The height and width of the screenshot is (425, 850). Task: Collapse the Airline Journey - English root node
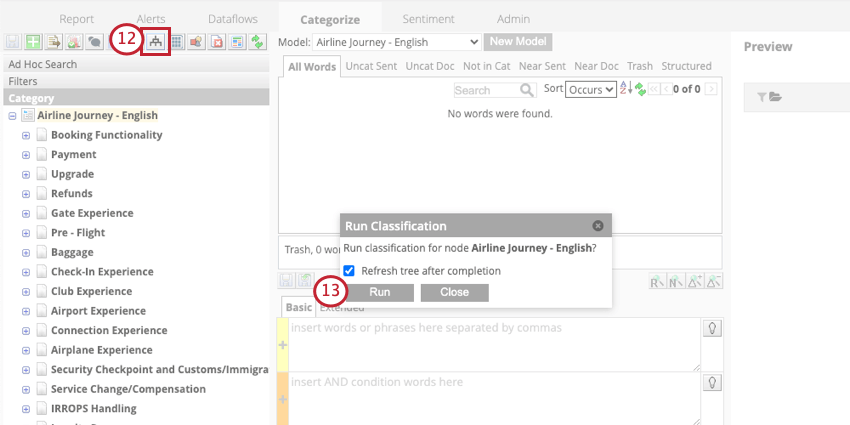[x=12, y=115]
